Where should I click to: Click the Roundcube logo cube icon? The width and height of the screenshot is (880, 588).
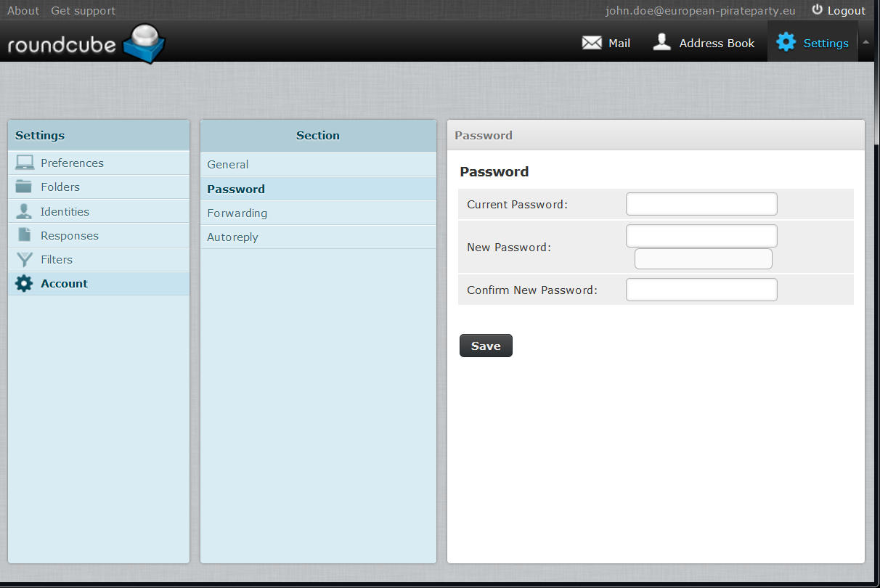(x=145, y=43)
